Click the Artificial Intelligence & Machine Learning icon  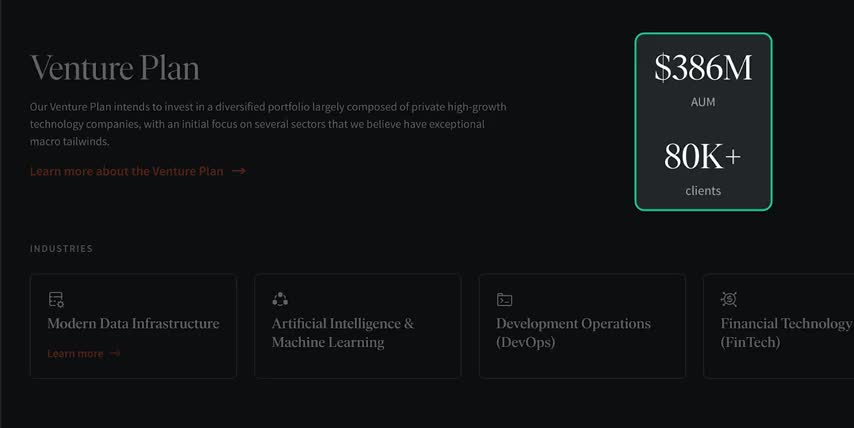pos(280,299)
